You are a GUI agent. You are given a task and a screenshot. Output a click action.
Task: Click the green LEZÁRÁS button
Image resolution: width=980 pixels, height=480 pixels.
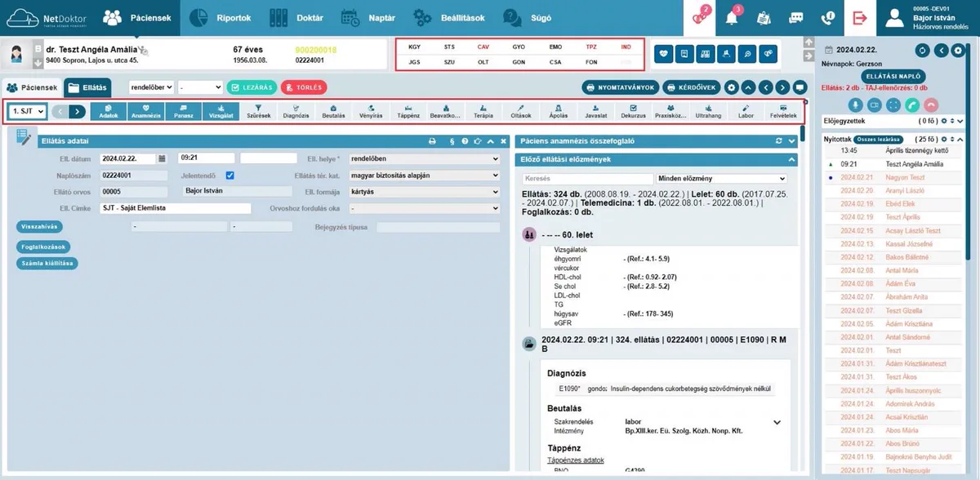[252, 87]
